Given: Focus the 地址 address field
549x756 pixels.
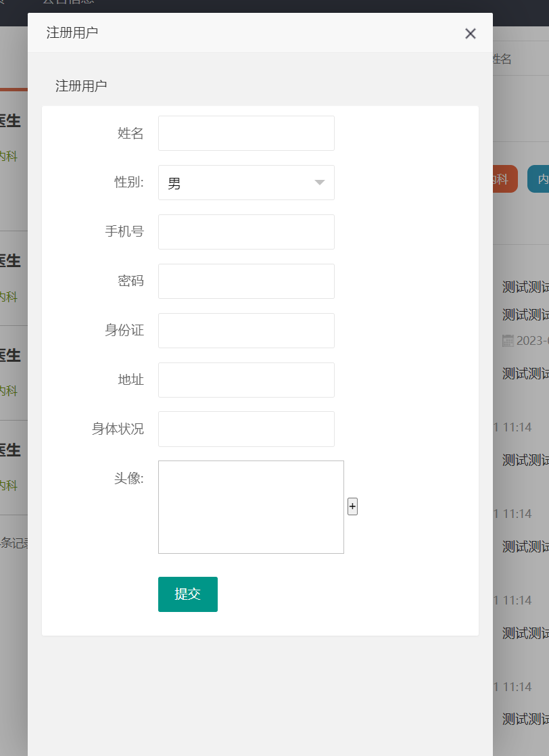Looking at the screenshot, I should pos(245,379).
